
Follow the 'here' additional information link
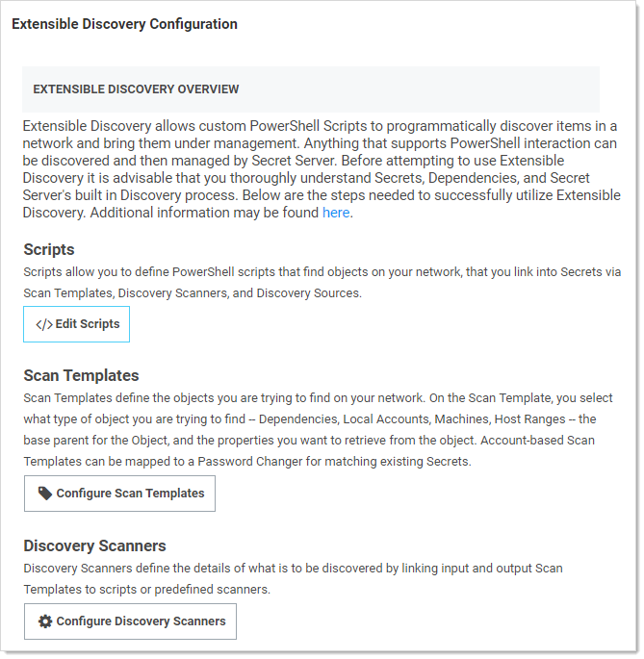point(336,213)
